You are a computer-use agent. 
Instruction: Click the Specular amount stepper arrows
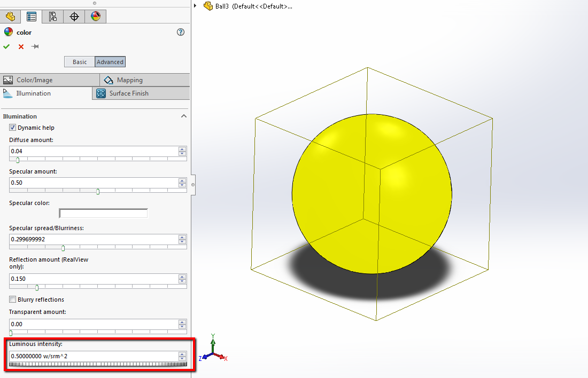coord(182,183)
